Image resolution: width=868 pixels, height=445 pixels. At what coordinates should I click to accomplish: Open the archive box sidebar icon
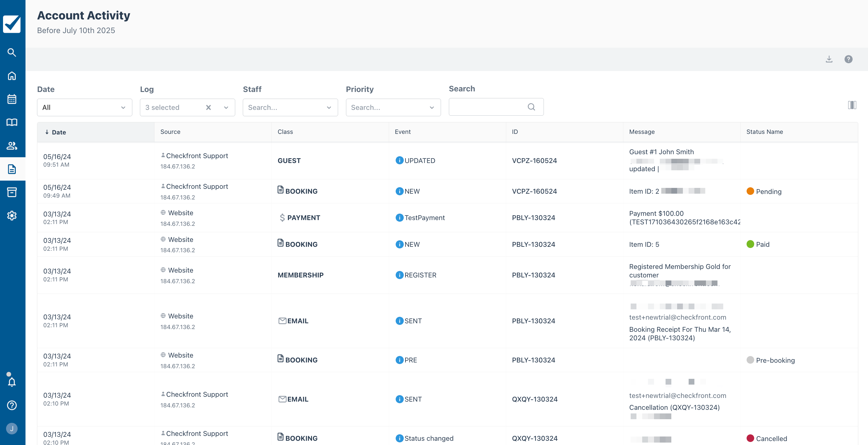pos(12,192)
